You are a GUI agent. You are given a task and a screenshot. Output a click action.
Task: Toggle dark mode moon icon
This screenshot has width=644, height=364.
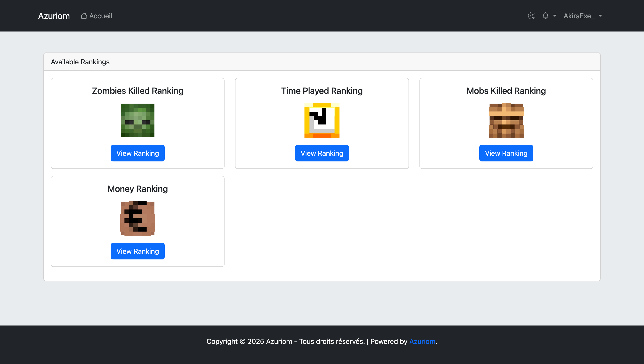point(531,16)
